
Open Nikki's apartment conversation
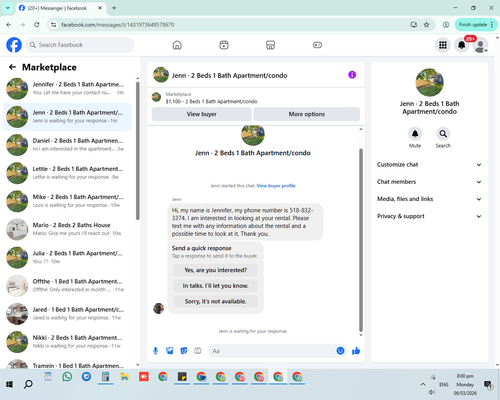coord(67,342)
